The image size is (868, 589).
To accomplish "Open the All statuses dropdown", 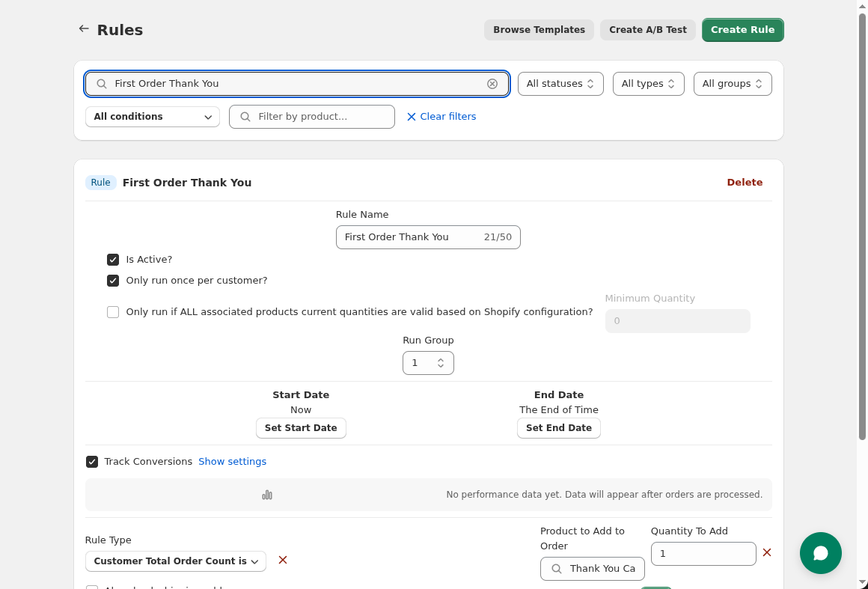I will (x=560, y=84).
